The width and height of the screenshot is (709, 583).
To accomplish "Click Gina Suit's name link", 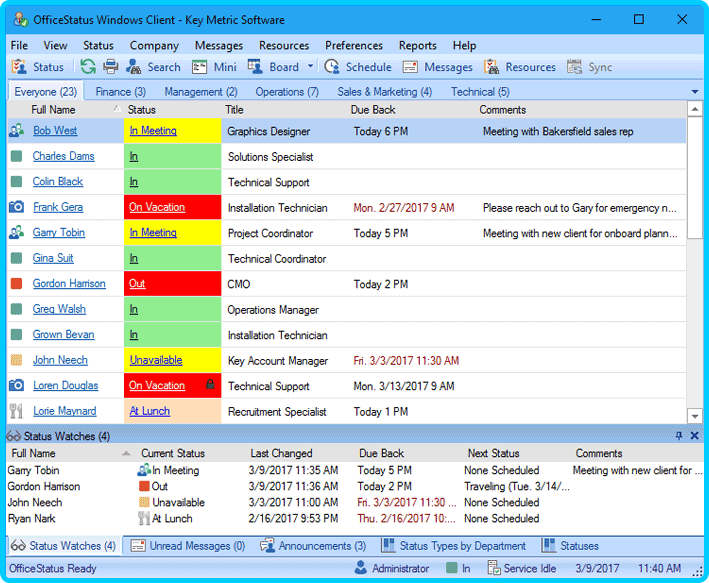I will coord(53,258).
